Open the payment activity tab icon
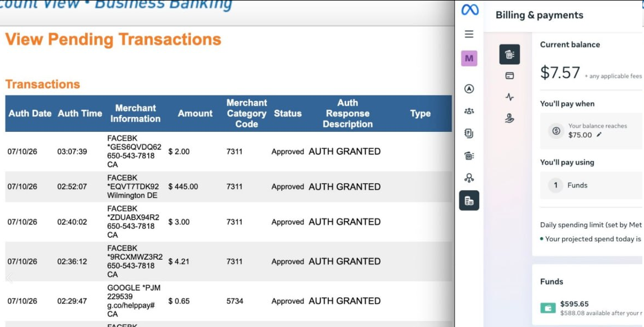 (509, 54)
